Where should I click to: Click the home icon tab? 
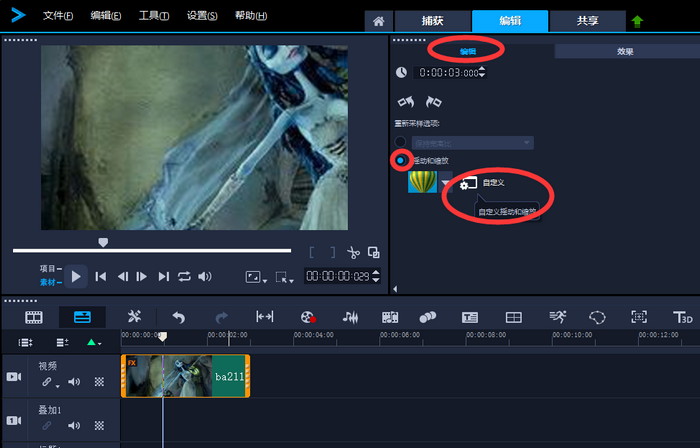[377, 22]
